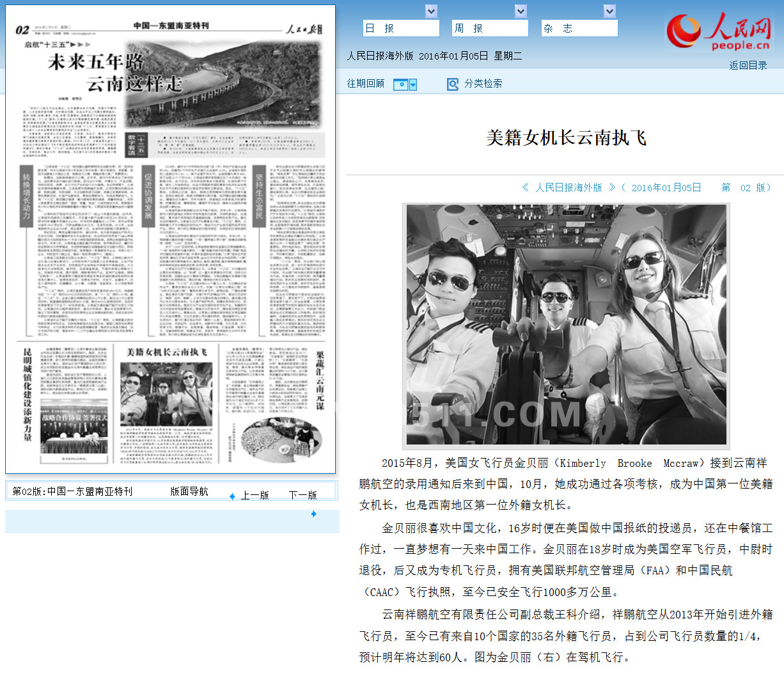
Task: Open 版面导航 page navigation
Action: pos(189,491)
